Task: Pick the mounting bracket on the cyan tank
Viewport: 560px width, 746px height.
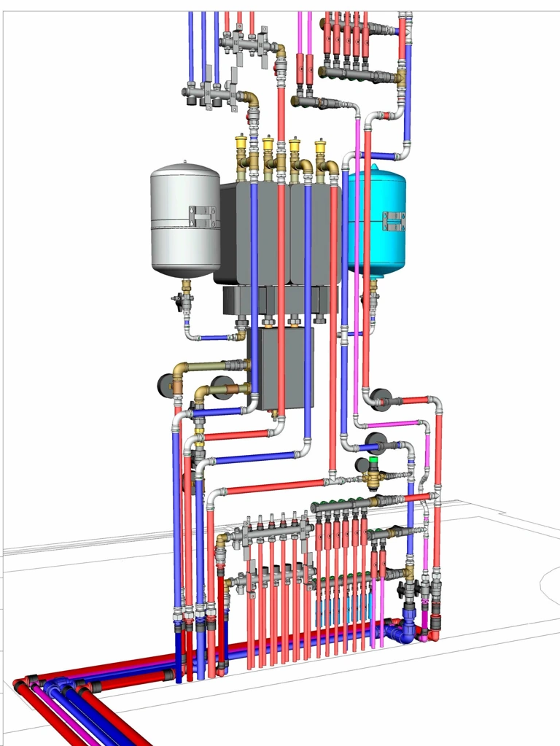Action: point(394,222)
